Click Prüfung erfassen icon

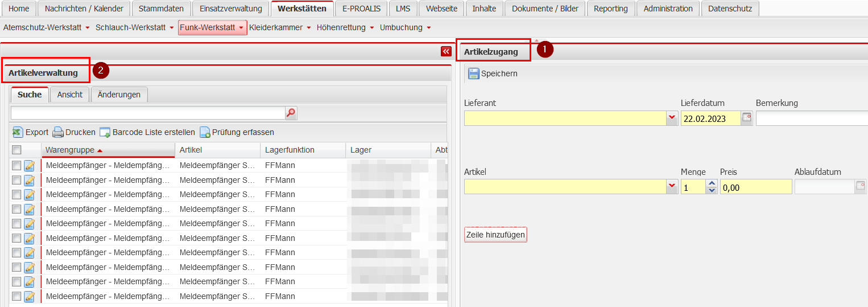pyautogui.click(x=205, y=132)
